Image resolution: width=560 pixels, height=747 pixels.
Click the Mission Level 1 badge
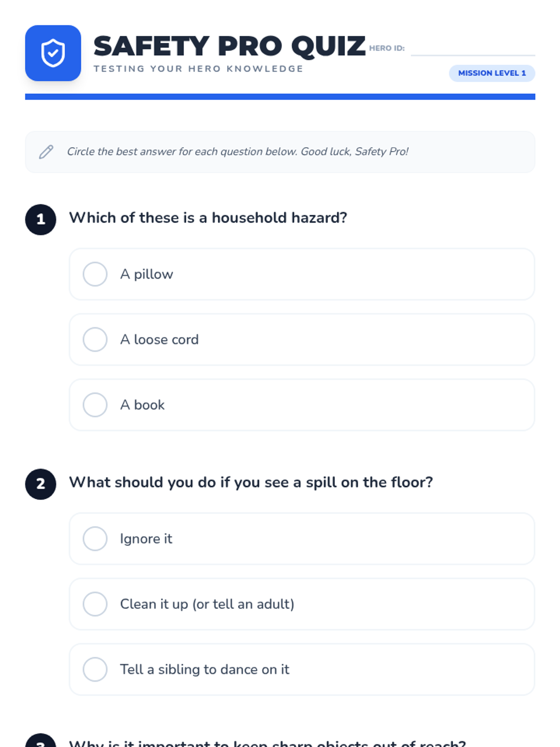click(492, 73)
